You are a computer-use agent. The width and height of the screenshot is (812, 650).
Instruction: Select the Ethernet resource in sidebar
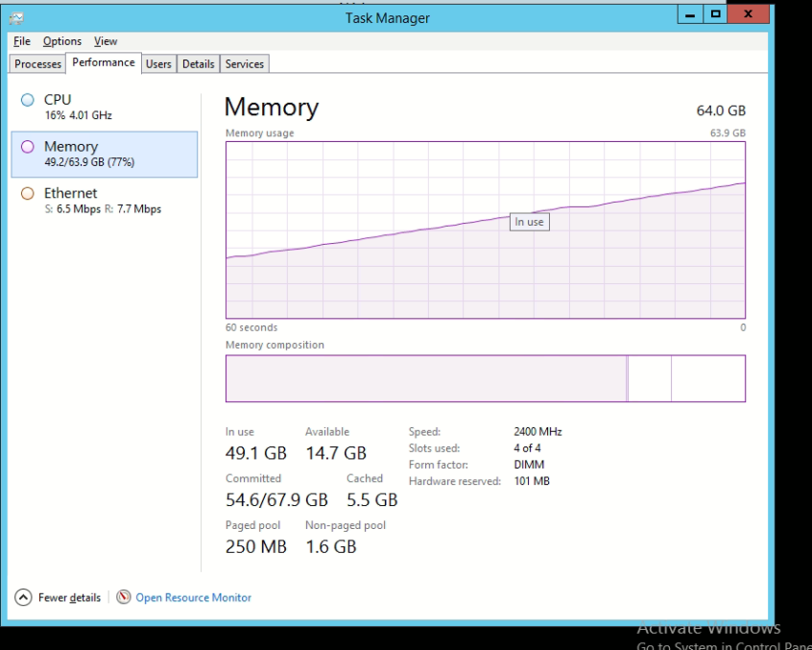(x=104, y=201)
